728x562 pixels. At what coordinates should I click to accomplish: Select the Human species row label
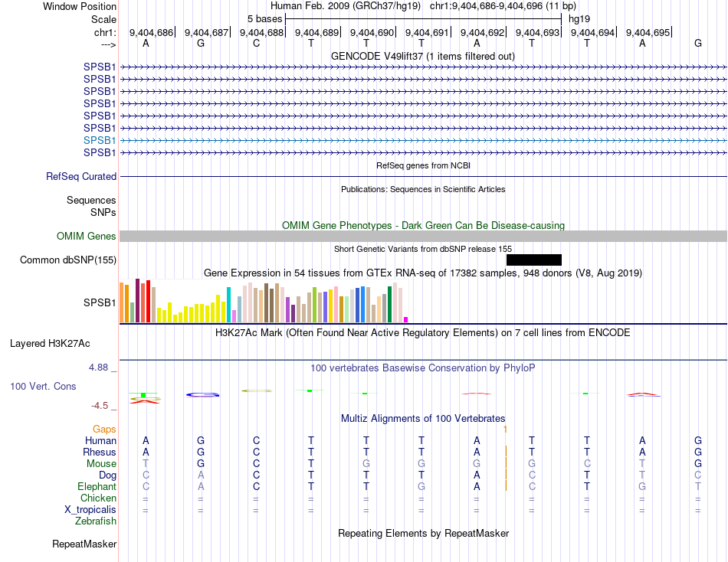pyautogui.click(x=100, y=440)
